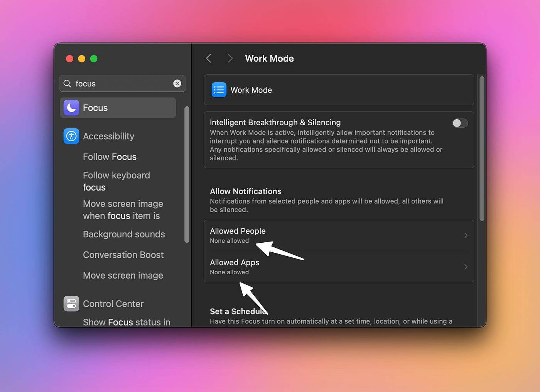Open the Conversation Boost result
Viewport: 540px width, 392px height.
tap(123, 255)
